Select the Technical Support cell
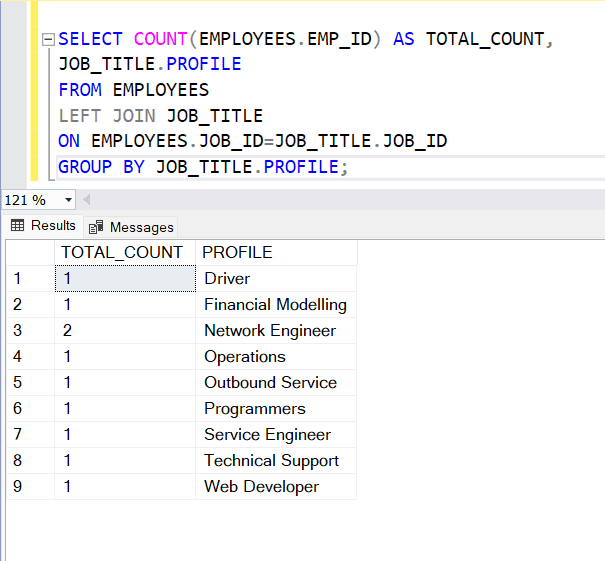This screenshot has height=561, width=605. click(x=276, y=461)
